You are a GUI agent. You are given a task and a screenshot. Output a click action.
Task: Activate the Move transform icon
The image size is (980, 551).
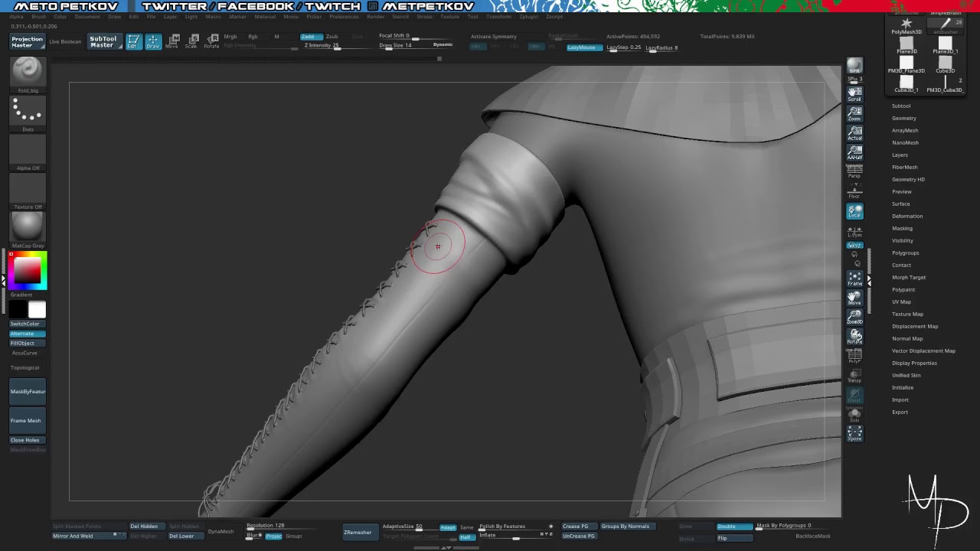click(172, 41)
